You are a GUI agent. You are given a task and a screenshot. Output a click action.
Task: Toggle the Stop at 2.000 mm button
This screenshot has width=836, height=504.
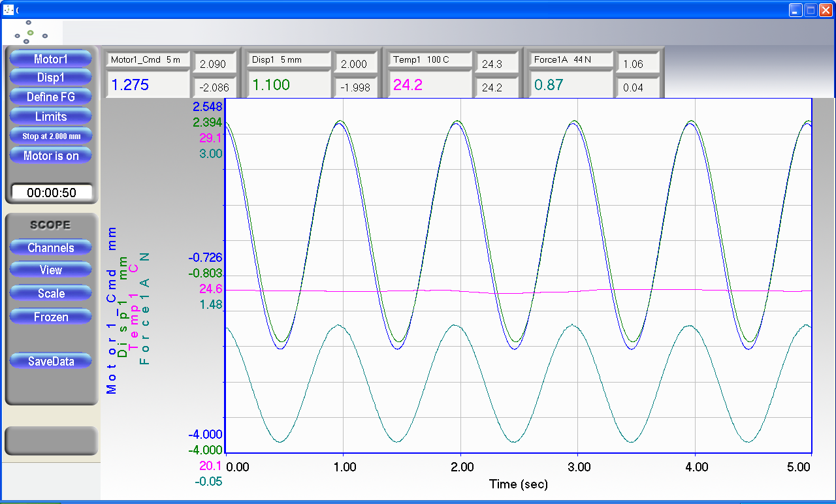51,136
